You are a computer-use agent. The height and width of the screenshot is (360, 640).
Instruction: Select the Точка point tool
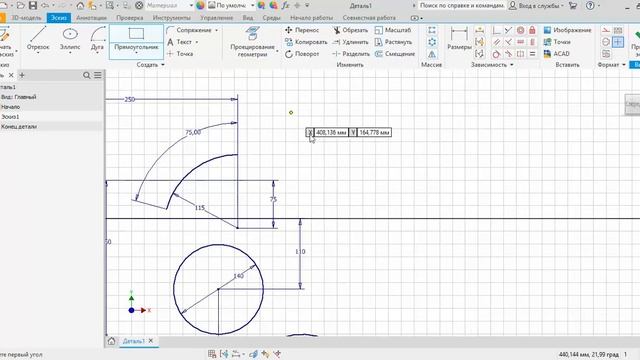click(x=180, y=54)
